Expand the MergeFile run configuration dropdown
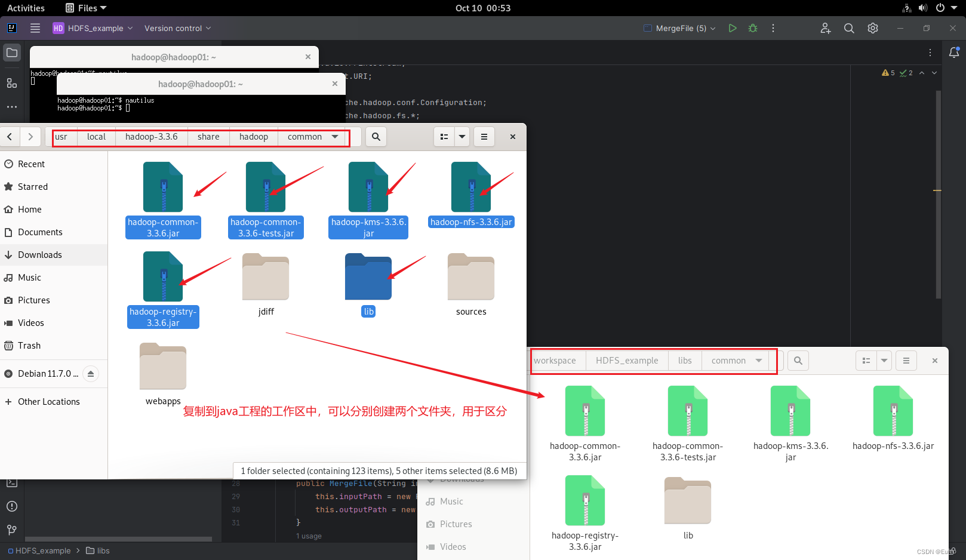Viewport: 966px width, 560px height. 712,28
